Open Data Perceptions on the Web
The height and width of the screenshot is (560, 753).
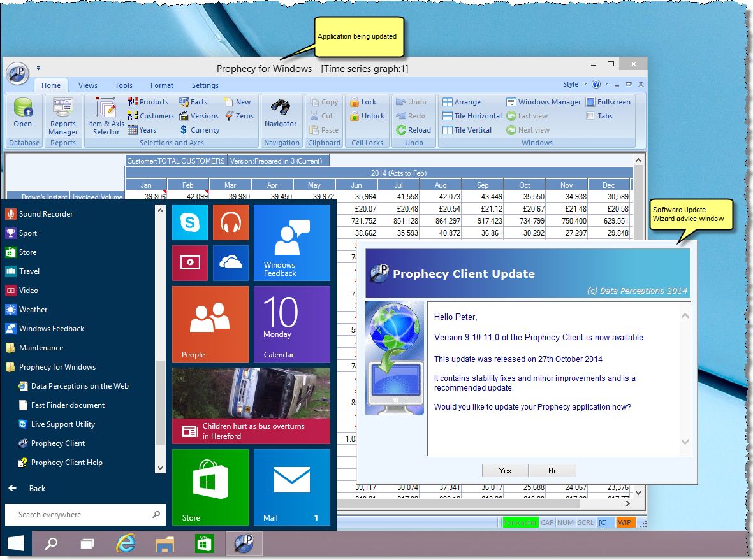coord(78,385)
